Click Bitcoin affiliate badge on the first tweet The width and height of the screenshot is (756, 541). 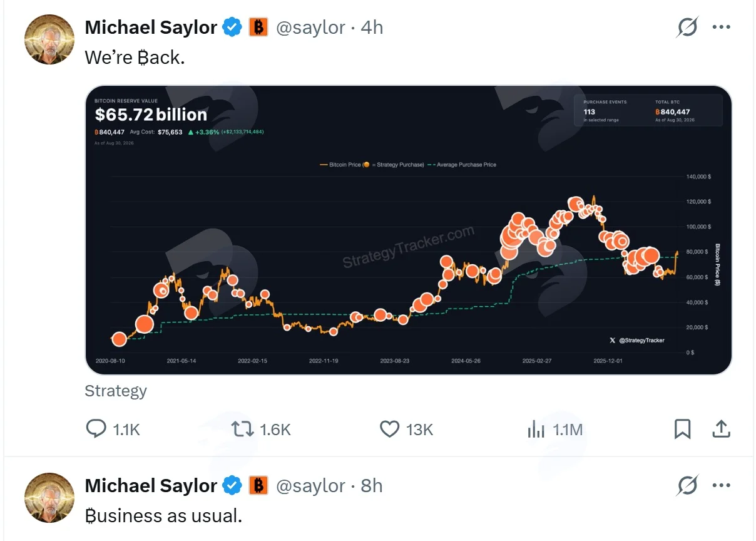[258, 28]
